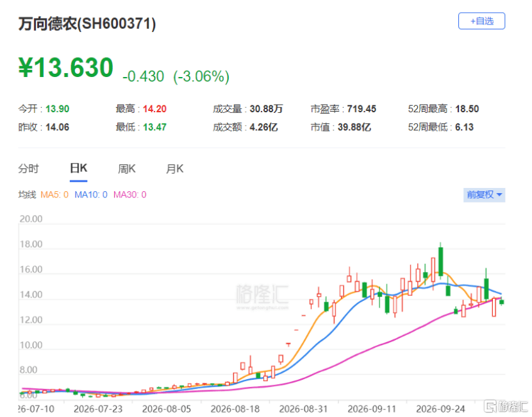Open the 周K weekly chart tab
Viewport: 532px width, 417px height.
coord(126,169)
